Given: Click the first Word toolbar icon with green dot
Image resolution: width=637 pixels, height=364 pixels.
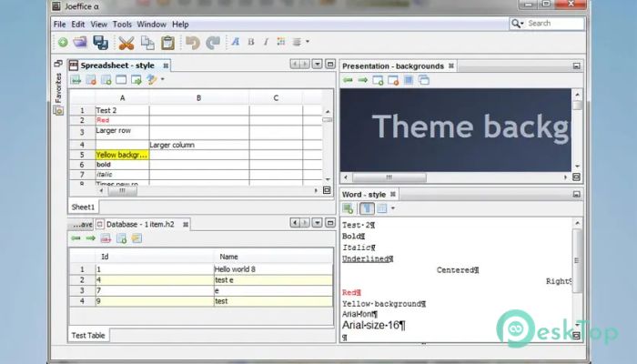Looking at the screenshot, I should click(348, 208).
